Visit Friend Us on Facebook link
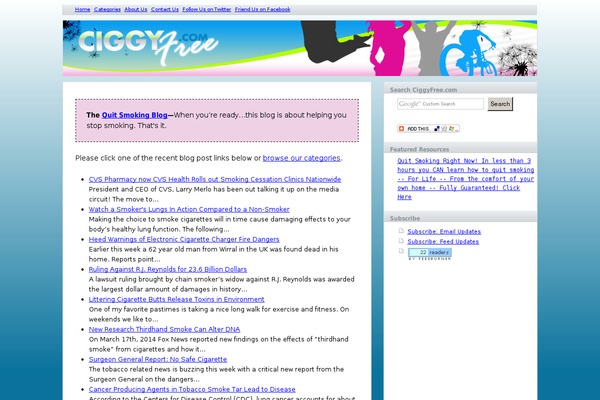Viewport: 600px width, 400px height. (x=262, y=9)
